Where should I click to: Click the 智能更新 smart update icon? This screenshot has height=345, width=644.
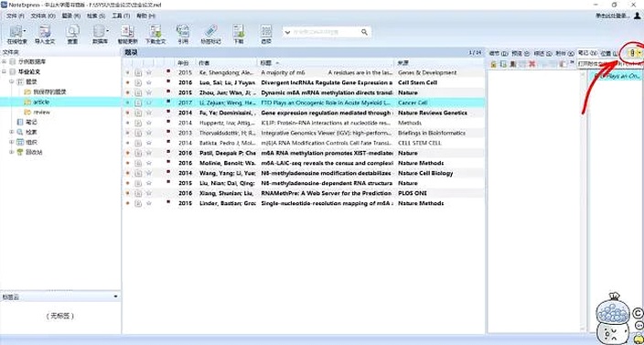[x=127, y=32]
